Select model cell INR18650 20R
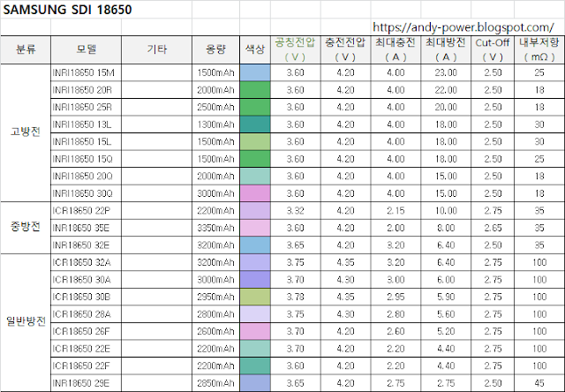Image resolution: width=565 pixels, height=392 pixels. [87, 90]
